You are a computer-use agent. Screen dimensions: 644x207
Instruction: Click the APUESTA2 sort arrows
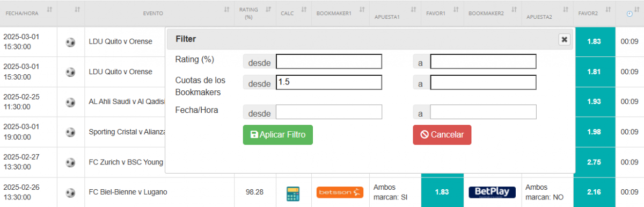click(566, 10)
